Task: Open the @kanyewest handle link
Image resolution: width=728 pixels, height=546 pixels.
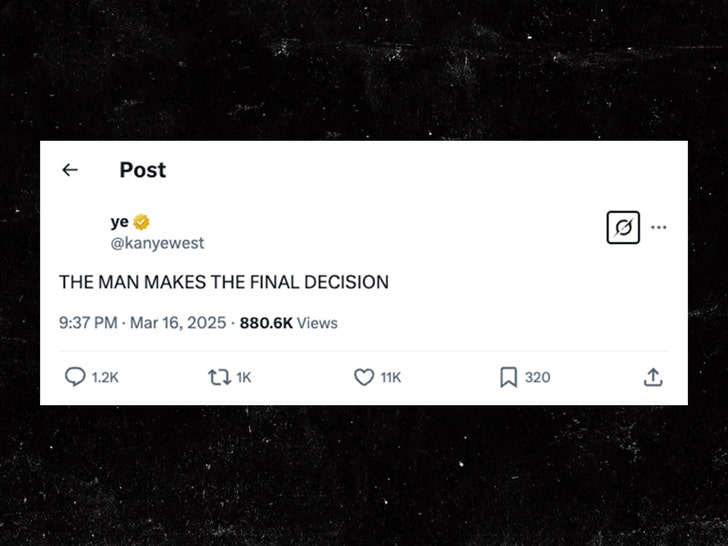Action: point(157,243)
